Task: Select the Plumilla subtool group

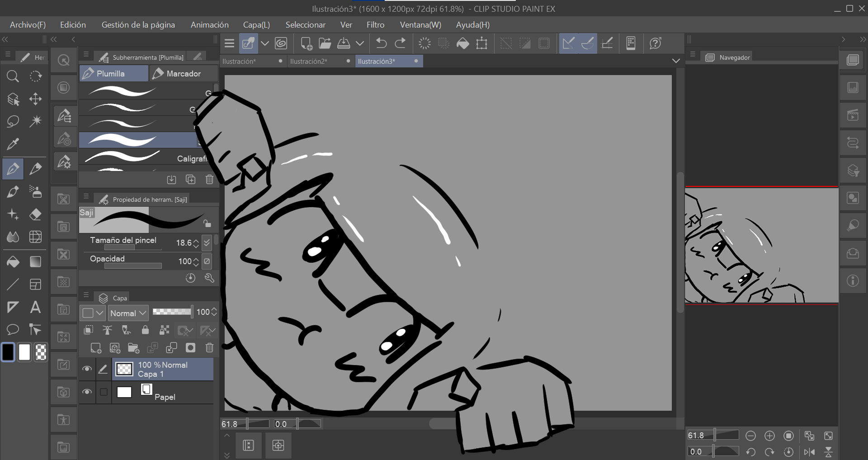Action: [x=113, y=73]
